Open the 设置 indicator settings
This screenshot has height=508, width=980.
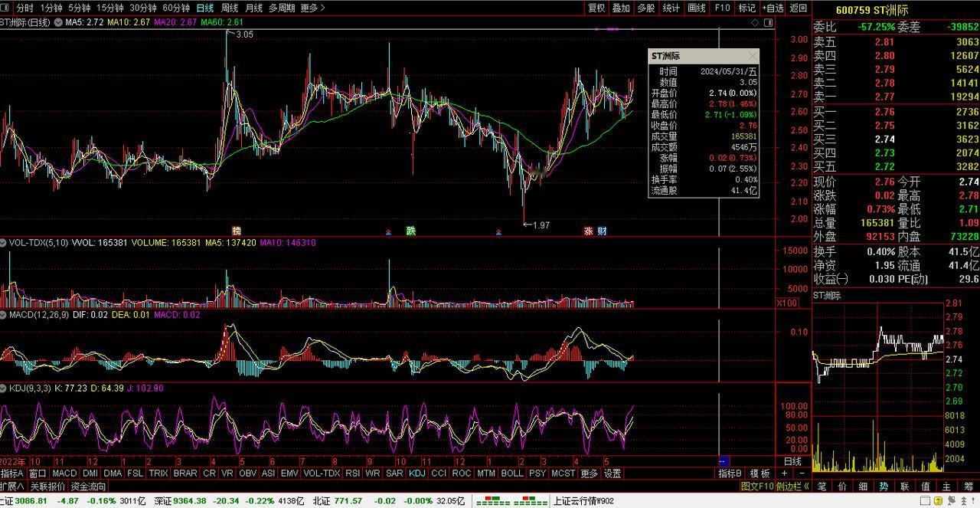click(612, 474)
